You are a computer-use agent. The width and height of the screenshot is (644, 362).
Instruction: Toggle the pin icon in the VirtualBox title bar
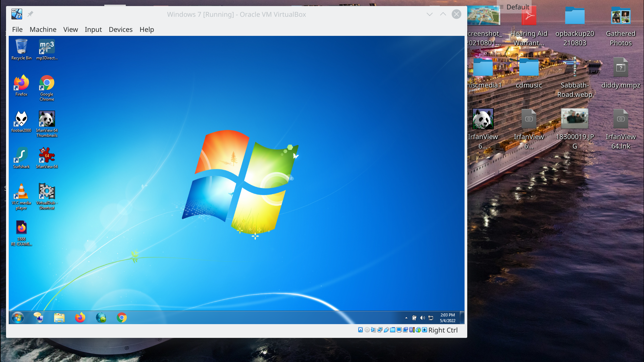click(x=30, y=14)
